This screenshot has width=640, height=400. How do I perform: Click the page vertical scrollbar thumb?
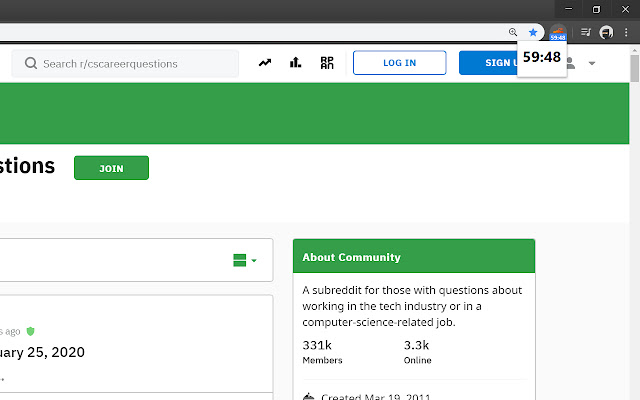634,68
